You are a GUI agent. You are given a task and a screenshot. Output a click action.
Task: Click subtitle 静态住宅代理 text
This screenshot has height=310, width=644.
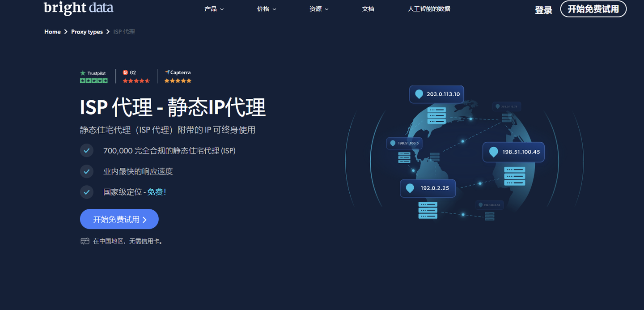(x=168, y=130)
